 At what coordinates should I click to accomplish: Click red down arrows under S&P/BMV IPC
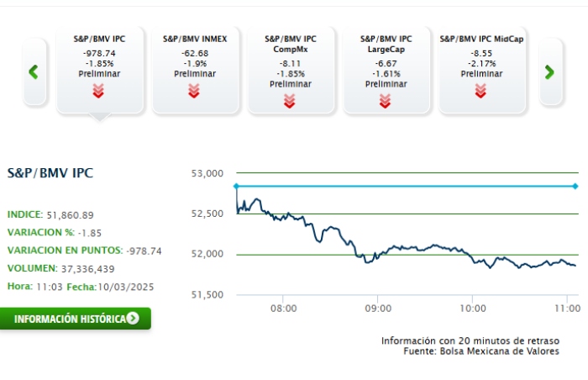pyautogui.click(x=99, y=91)
